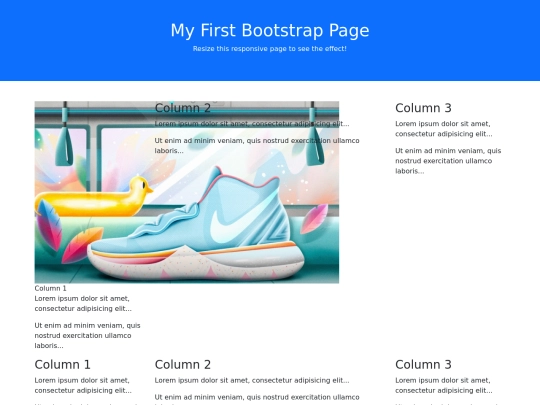Click the 'My First Bootstrap Page' heading
The width and height of the screenshot is (540, 405).
270,30
